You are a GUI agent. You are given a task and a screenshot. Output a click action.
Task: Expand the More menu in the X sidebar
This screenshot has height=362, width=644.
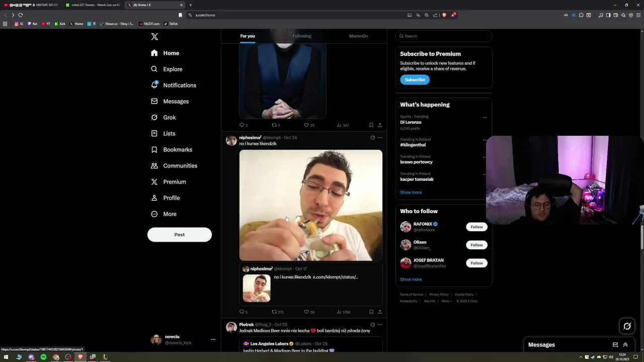tap(164, 214)
